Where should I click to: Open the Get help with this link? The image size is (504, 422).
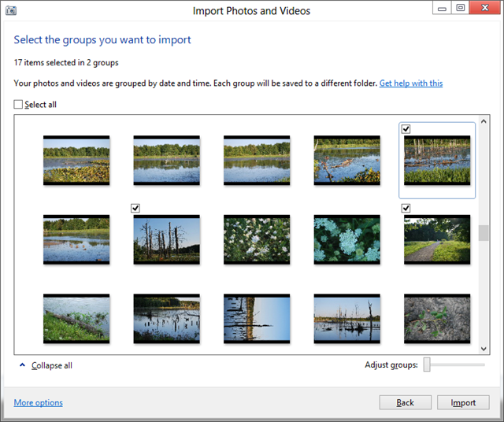410,83
